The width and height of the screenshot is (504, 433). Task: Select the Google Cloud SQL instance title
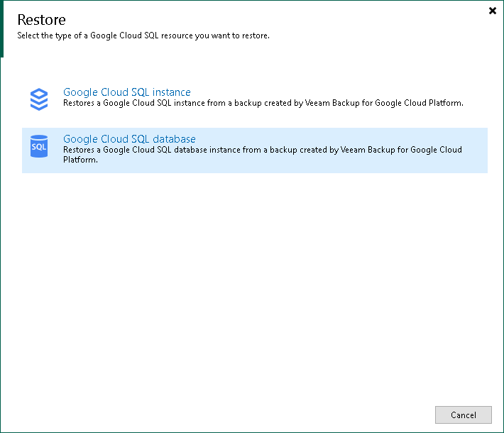[126, 92]
